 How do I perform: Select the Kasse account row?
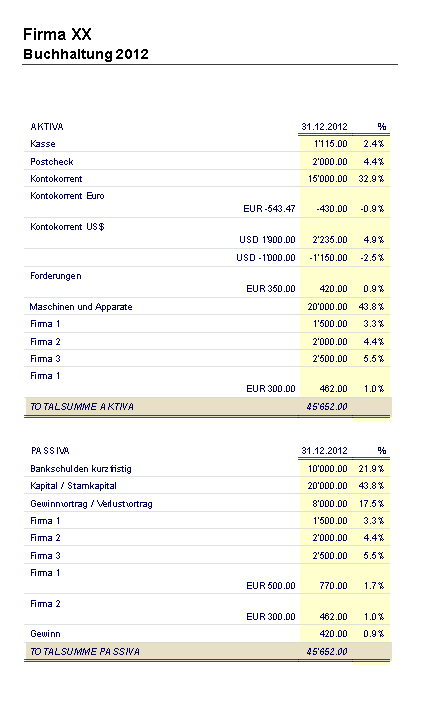point(207,144)
